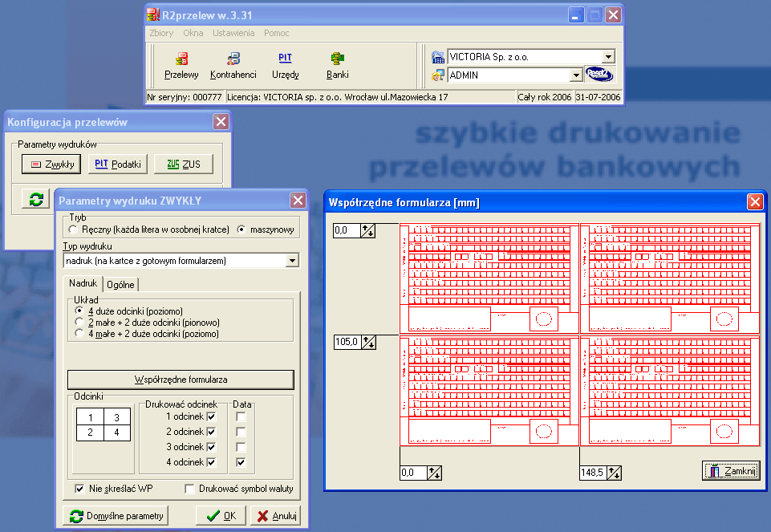Switch to the Nadruk tab

pyautogui.click(x=83, y=283)
